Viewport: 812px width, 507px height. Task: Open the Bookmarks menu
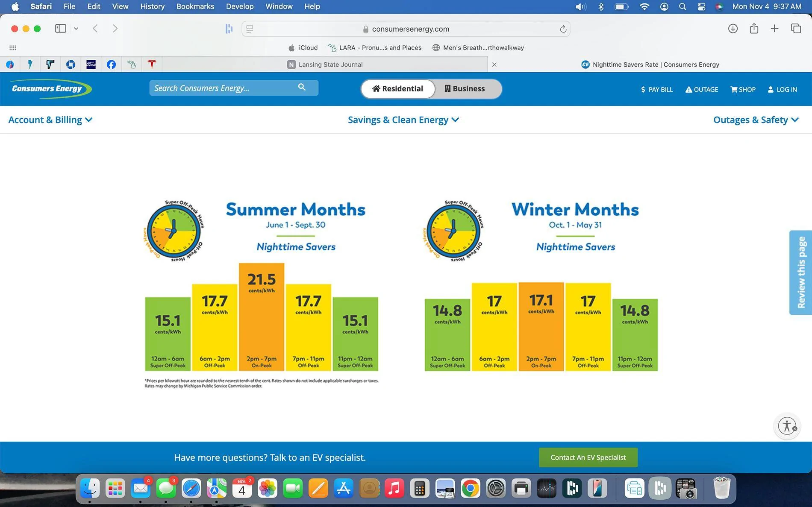195,6
